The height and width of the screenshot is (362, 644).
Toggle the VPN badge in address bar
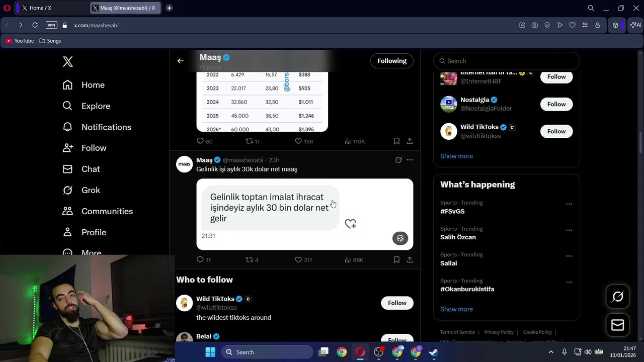click(51, 25)
